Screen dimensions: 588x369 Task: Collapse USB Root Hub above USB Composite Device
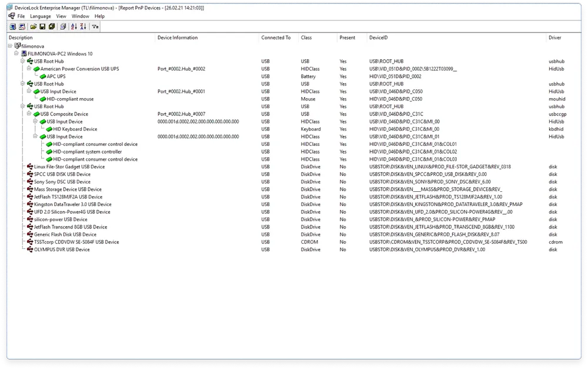22,106
